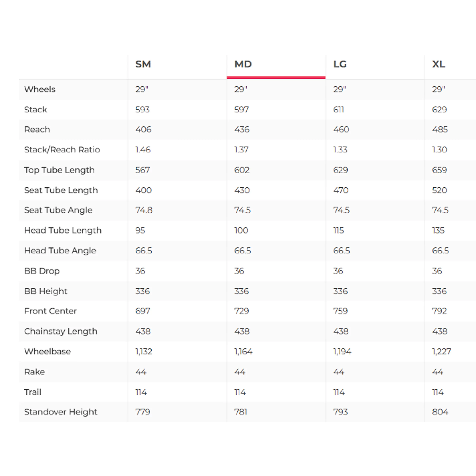This screenshot has width=476, height=476.
Task: Click Head Tube Length value 135
Action: click(x=438, y=230)
